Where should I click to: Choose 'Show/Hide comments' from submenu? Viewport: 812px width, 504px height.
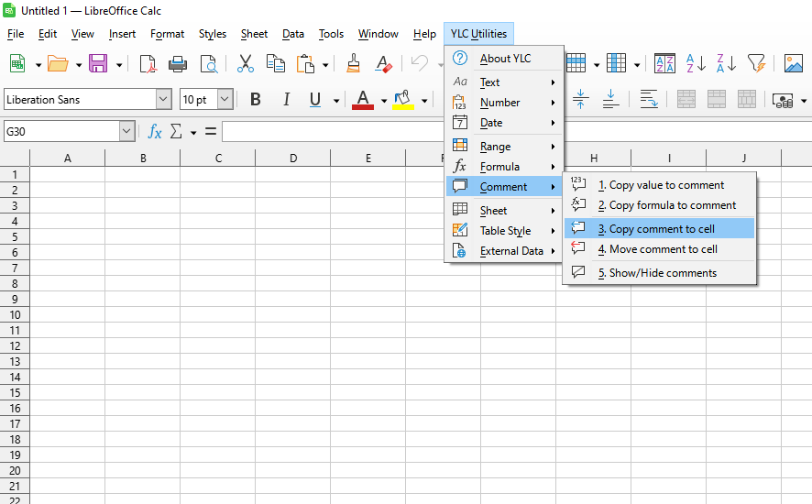pyautogui.click(x=663, y=273)
